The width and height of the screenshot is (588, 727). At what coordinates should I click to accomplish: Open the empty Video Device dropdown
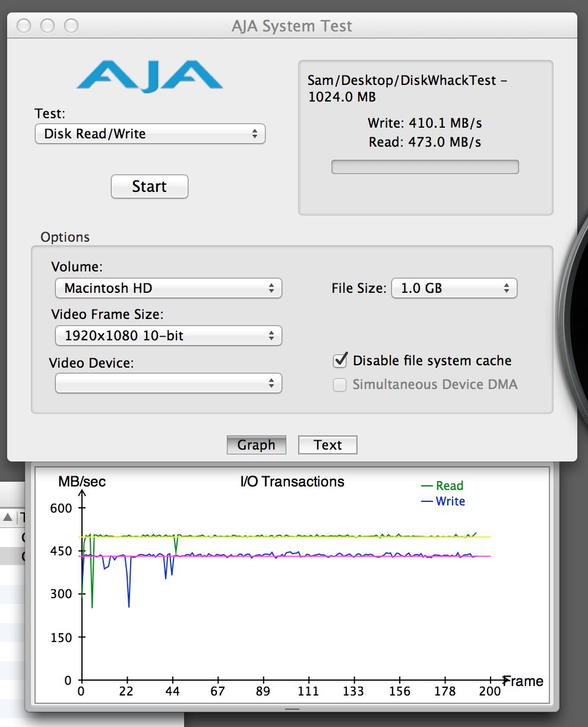point(168,383)
